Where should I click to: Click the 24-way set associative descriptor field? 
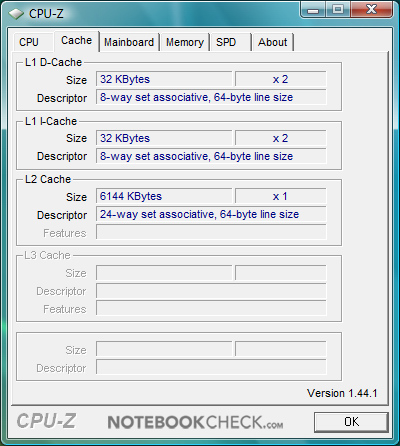211,214
